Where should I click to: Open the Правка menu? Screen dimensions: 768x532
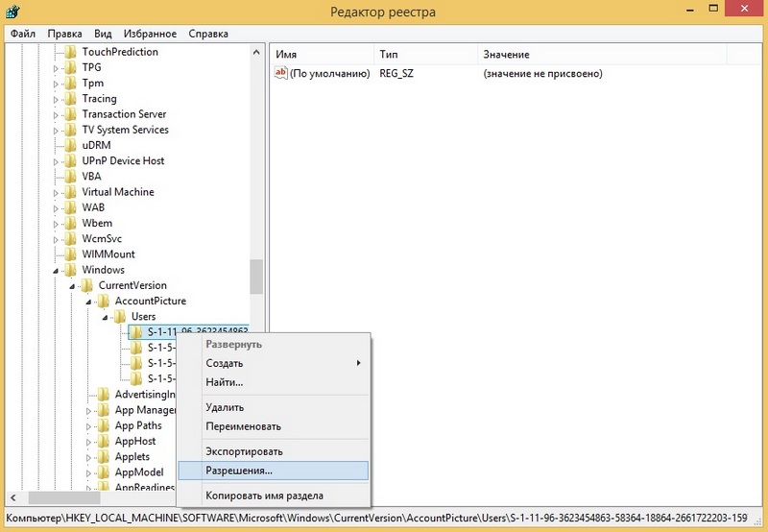tap(64, 34)
